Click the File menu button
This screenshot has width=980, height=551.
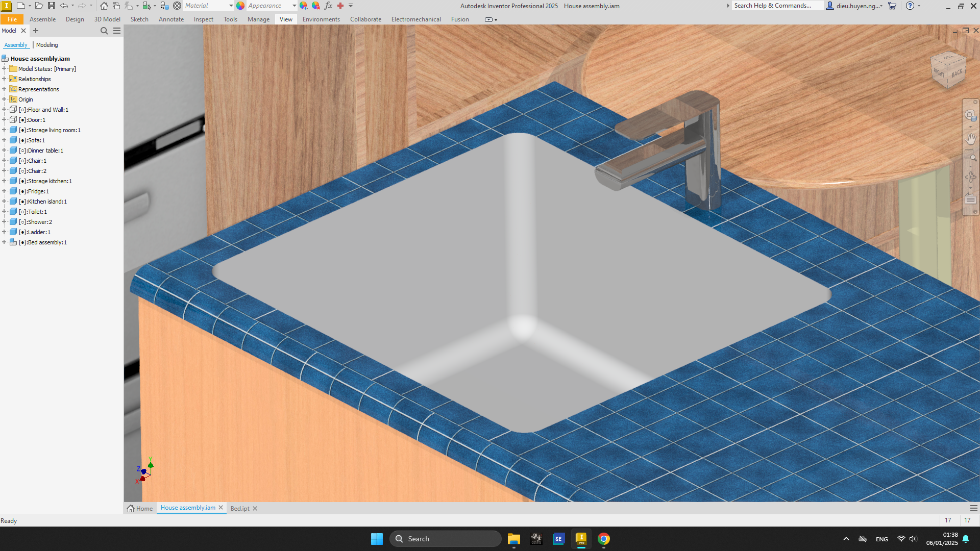point(12,19)
